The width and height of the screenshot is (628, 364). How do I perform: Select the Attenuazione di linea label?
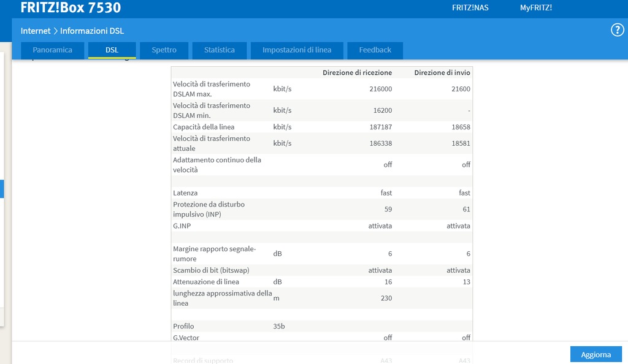click(x=206, y=282)
